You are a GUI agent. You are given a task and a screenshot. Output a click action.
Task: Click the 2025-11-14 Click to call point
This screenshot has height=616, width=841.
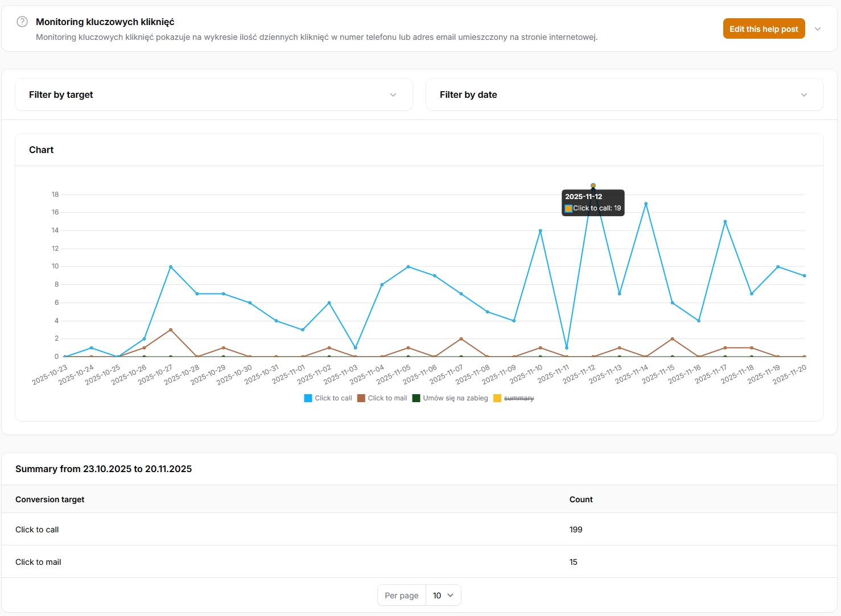[646, 204]
